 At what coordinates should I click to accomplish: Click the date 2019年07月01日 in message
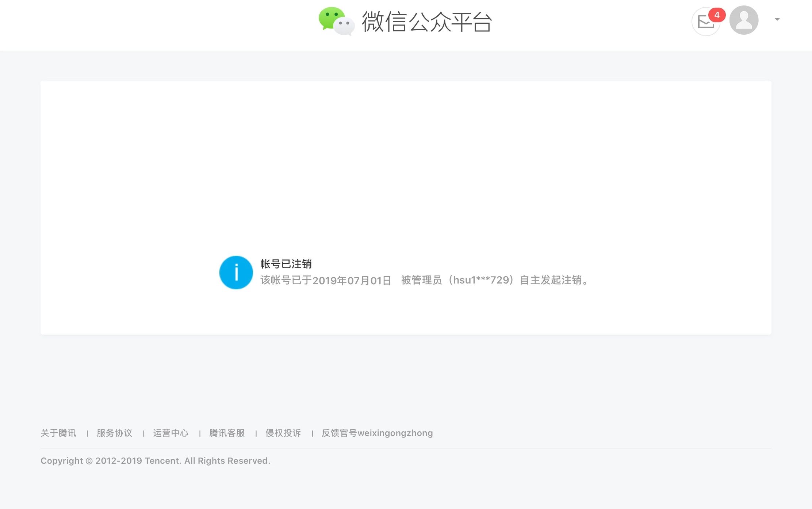point(352,281)
